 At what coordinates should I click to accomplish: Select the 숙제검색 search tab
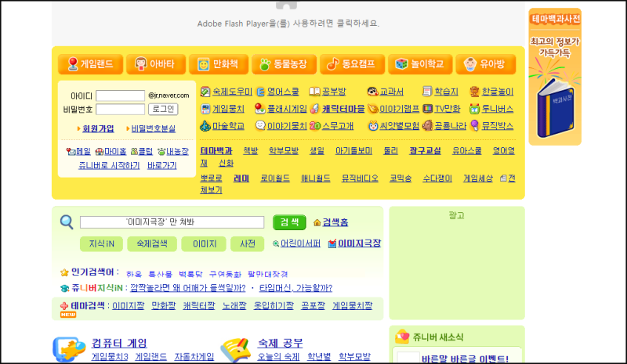[x=152, y=243]
